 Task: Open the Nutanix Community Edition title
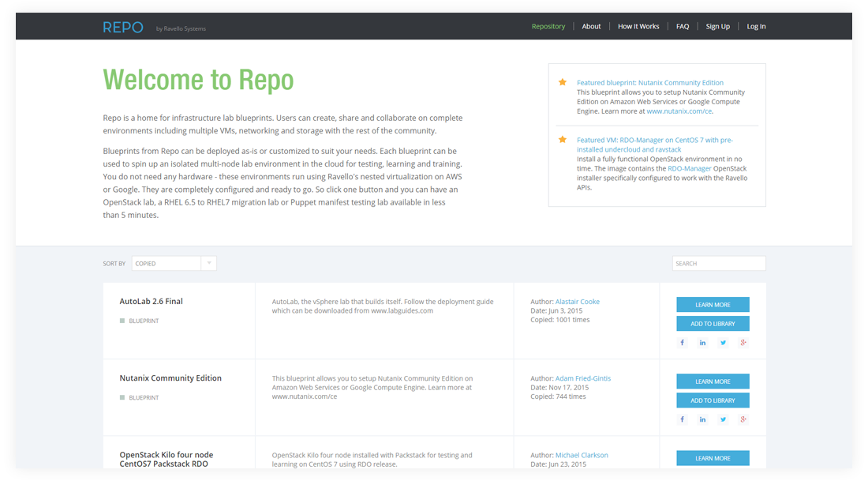coord(170,378)
